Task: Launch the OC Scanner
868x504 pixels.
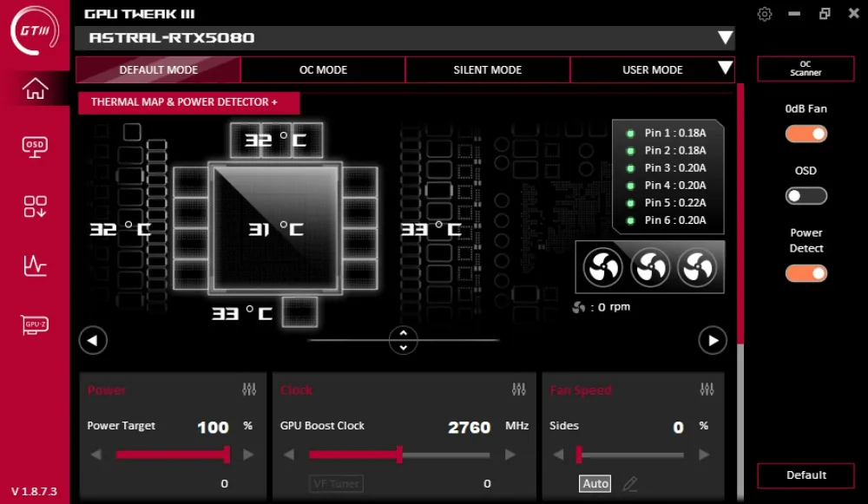Action: tap(806, 69)
